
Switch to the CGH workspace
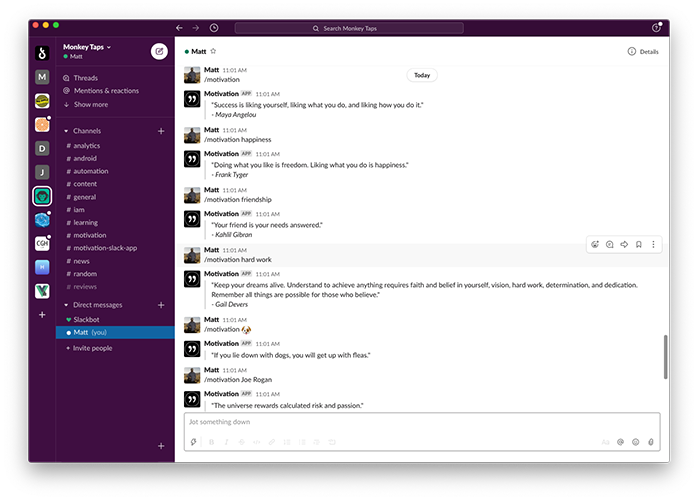click(42, 244)
